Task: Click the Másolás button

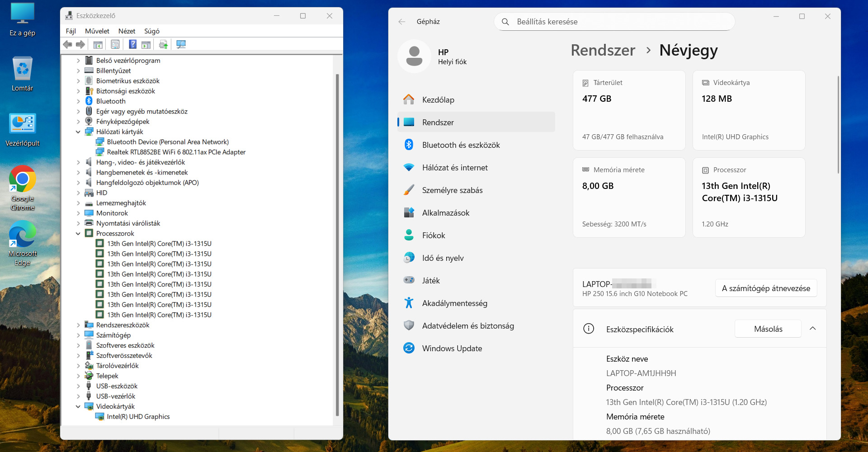Action: coord(768,329)
